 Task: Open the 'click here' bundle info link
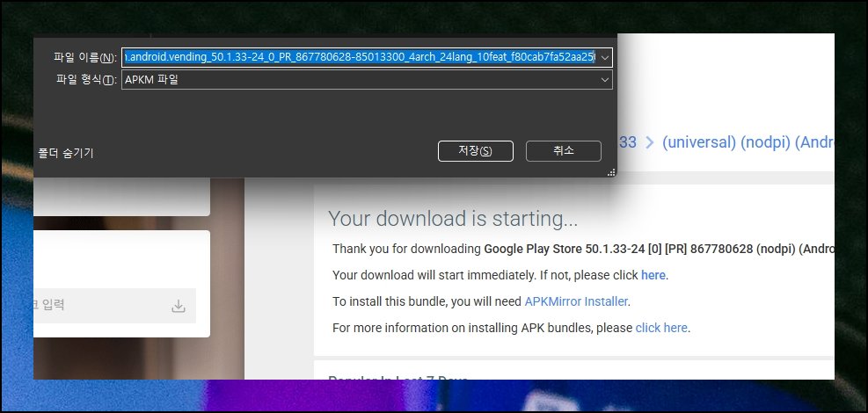[x=661, y=327]
